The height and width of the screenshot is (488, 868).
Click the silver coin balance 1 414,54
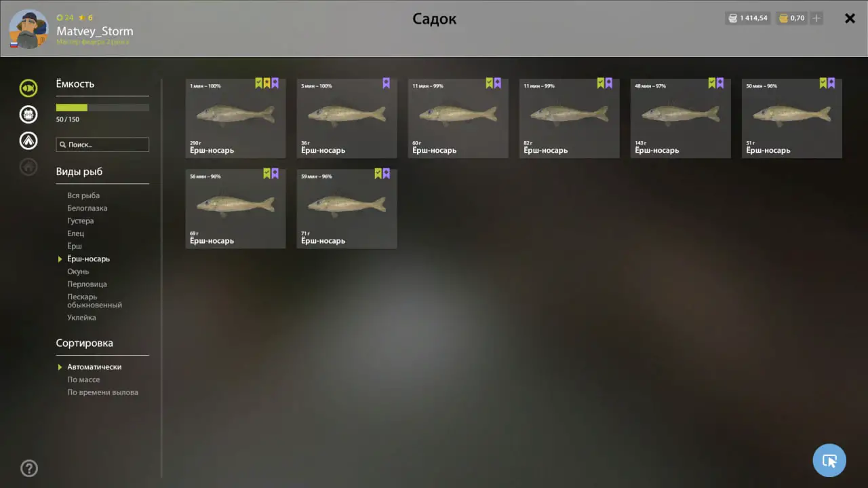click(747, 18)
